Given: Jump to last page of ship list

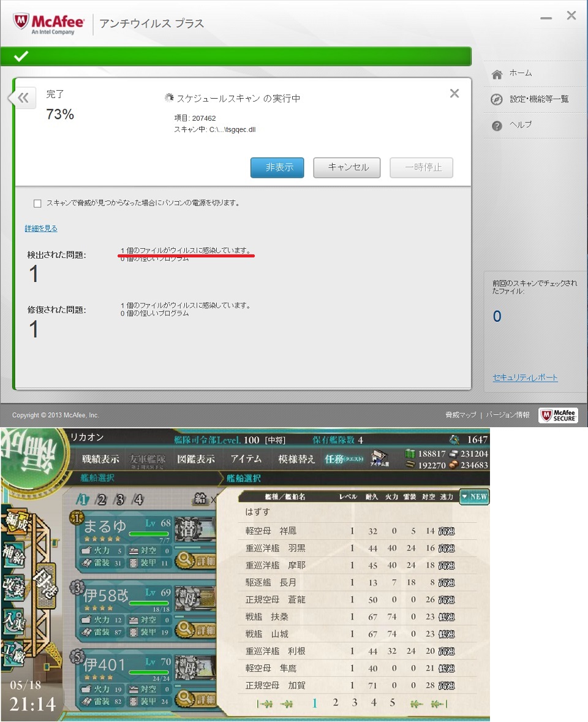Looking at the screenshot, I should (440, 704).
